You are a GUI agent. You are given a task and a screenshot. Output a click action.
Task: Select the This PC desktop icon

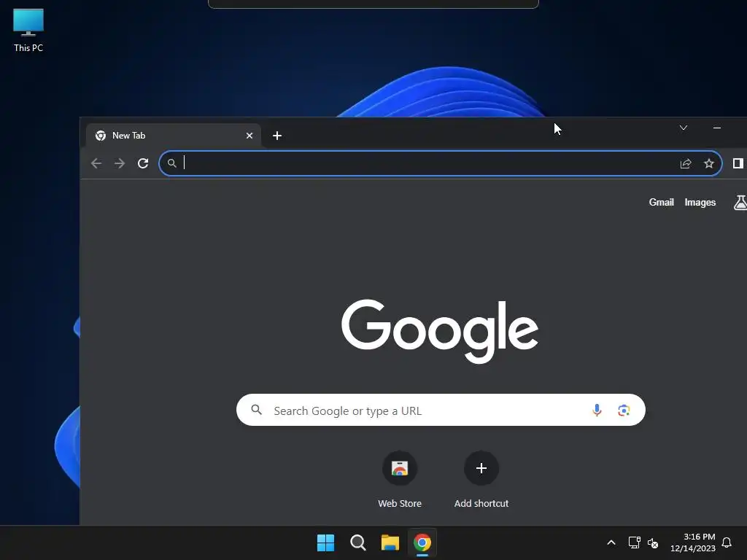(28, 31)
